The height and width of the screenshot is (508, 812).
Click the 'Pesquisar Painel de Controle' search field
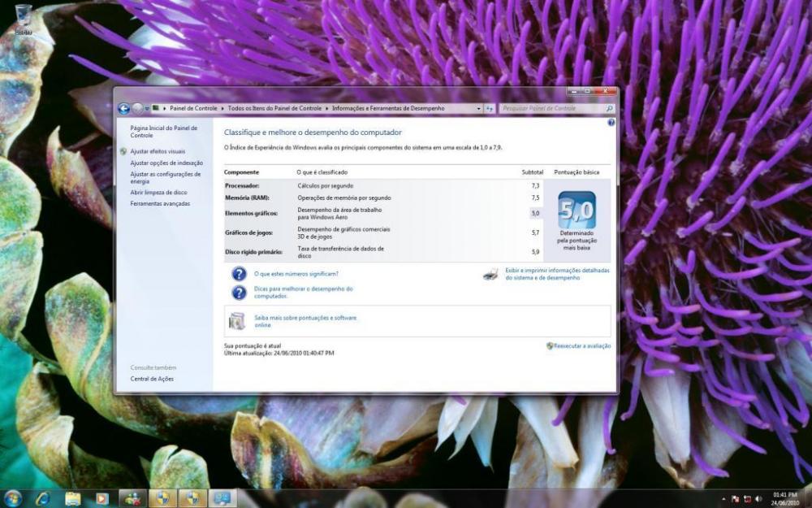coord(552,108)
